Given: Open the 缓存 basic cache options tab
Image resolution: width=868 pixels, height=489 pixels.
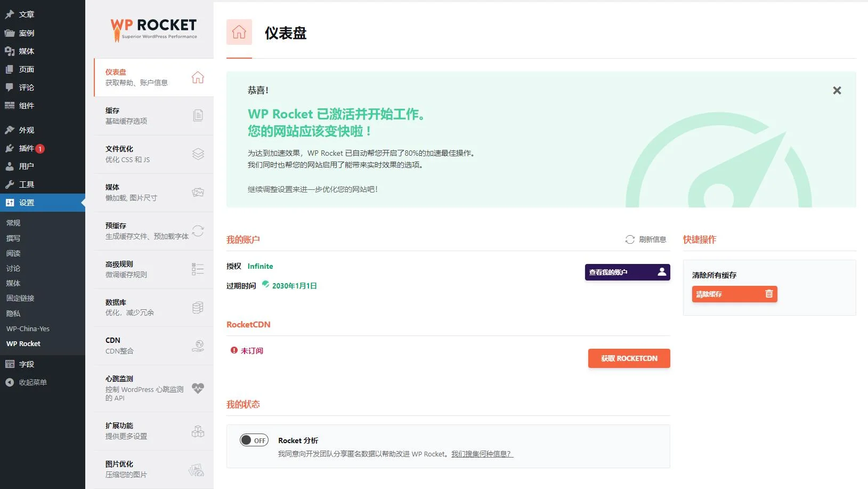Looking at the screenshot, I should [153, 116].
